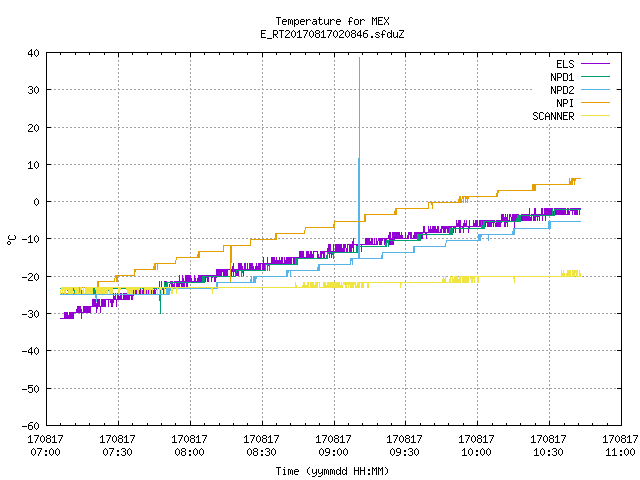The image size is (640, 480).
Task: Click the °C y-axis unit label
Action: [11, 240]
